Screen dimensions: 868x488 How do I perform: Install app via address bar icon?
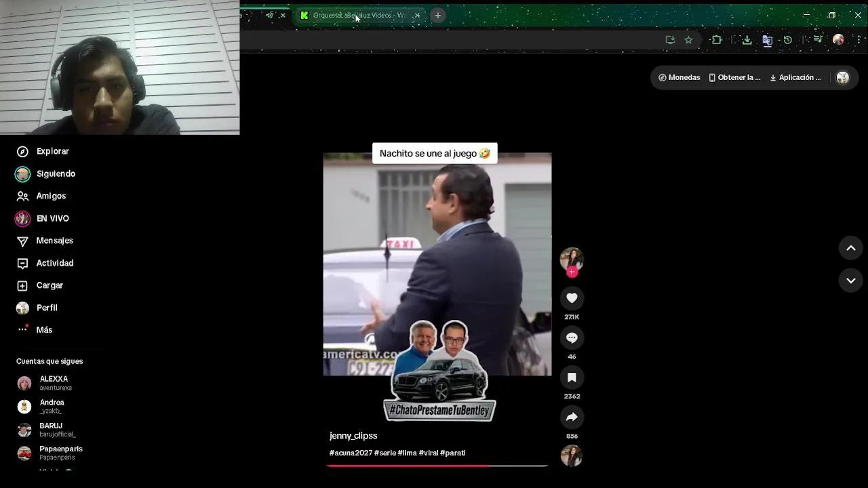[670, 40]
